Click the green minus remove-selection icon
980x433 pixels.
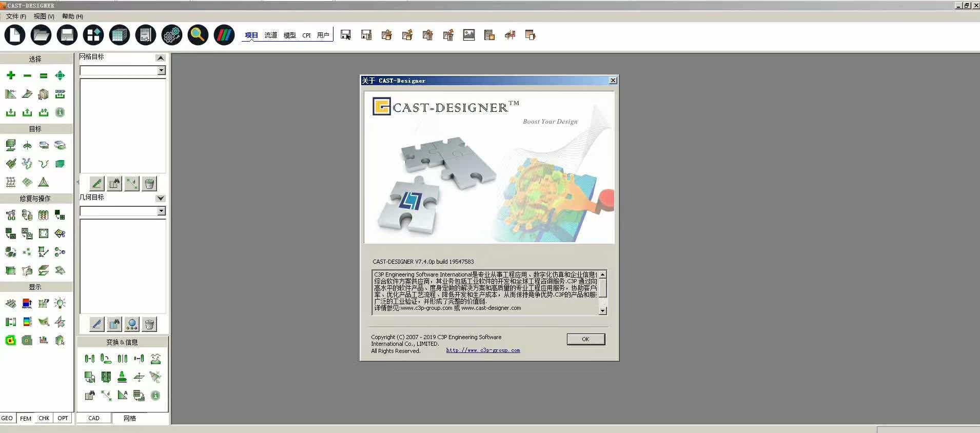pyautogui.click(x=27, y=75)
